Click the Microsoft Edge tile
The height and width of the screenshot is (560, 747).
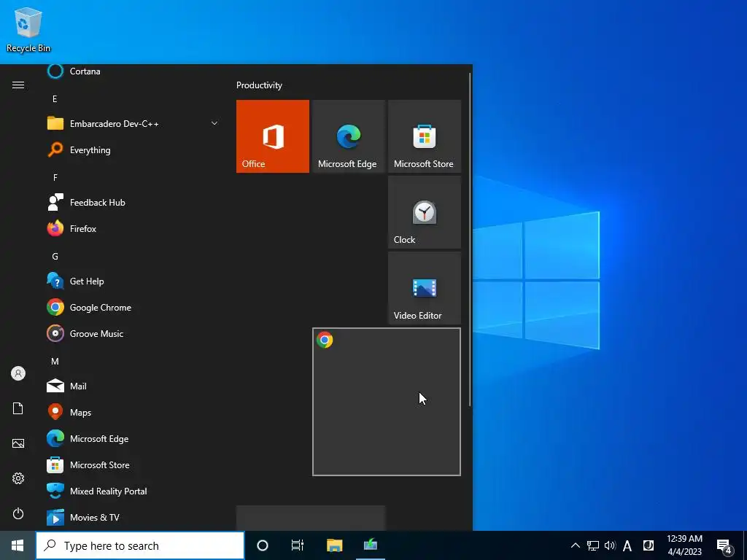point(349,136)
